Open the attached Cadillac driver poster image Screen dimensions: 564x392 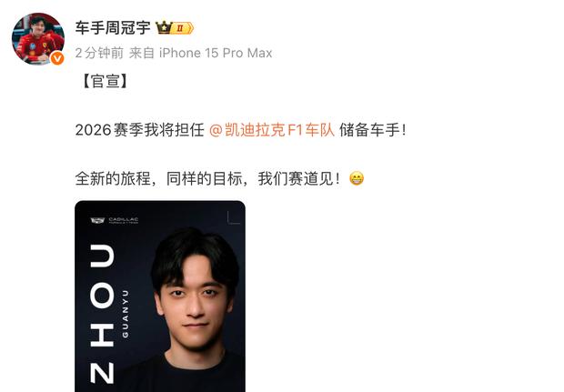tap(160, 297)
